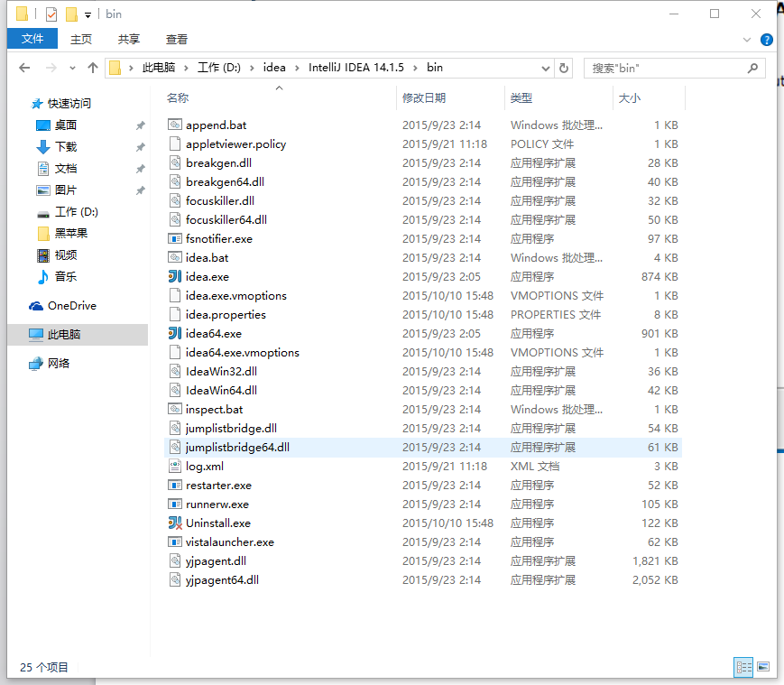Switch to large icons view layout
The height and width of the screenshot is (685, 784).
[x=763, y=667]
